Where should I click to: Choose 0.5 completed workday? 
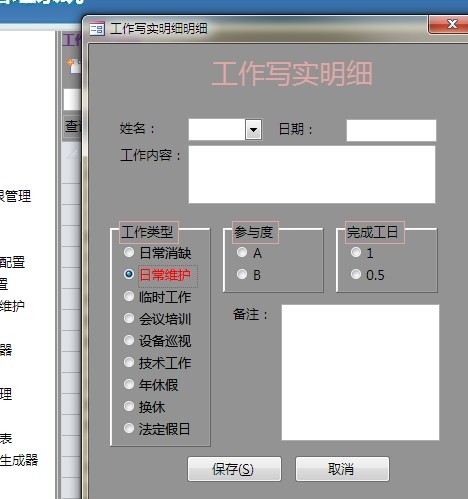356,274
